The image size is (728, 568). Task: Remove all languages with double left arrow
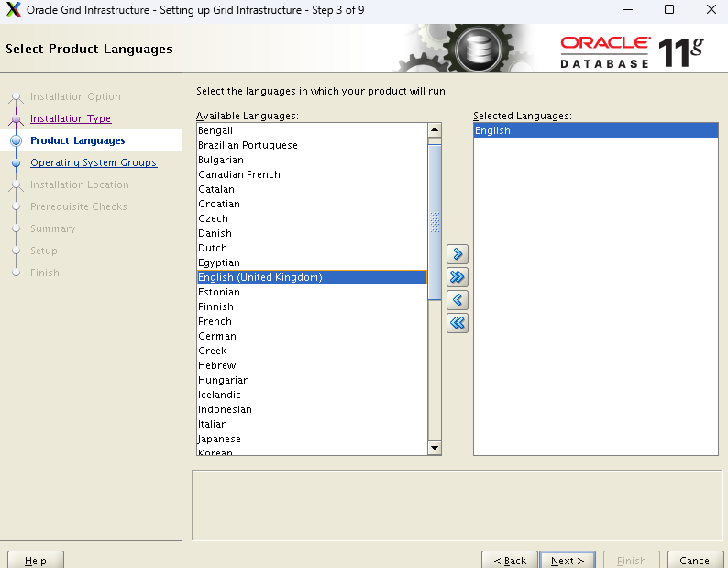click(x=457, y=323)
